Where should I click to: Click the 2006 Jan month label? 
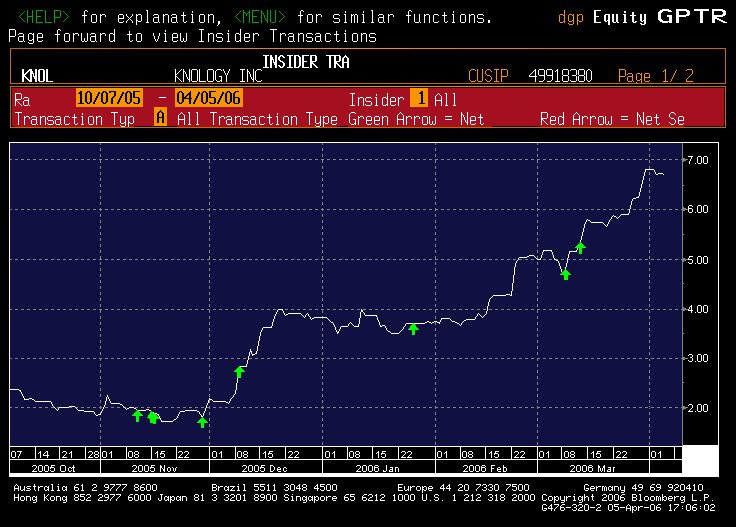[377, 468]
